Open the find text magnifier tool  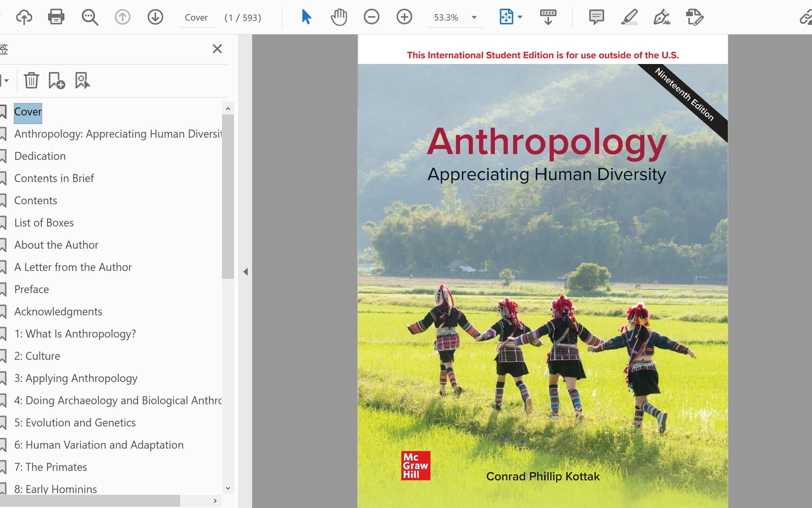pyautogui.click(x=90, y=17)
